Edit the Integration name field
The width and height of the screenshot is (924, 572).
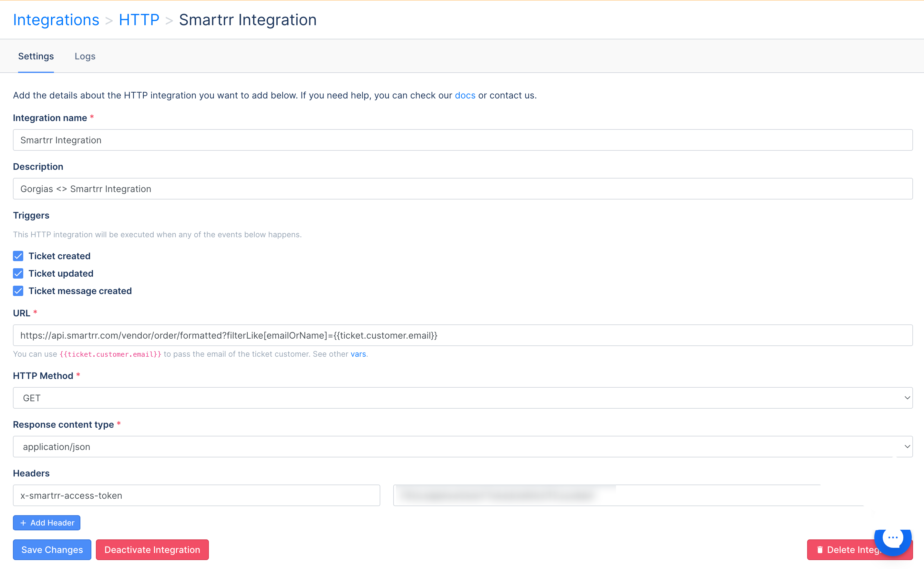click(x=462, y=140)
